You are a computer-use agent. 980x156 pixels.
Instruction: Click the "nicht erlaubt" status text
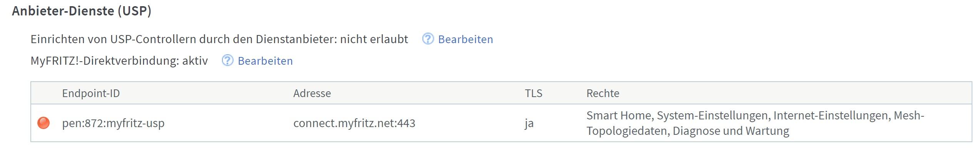tap(374, 39)
